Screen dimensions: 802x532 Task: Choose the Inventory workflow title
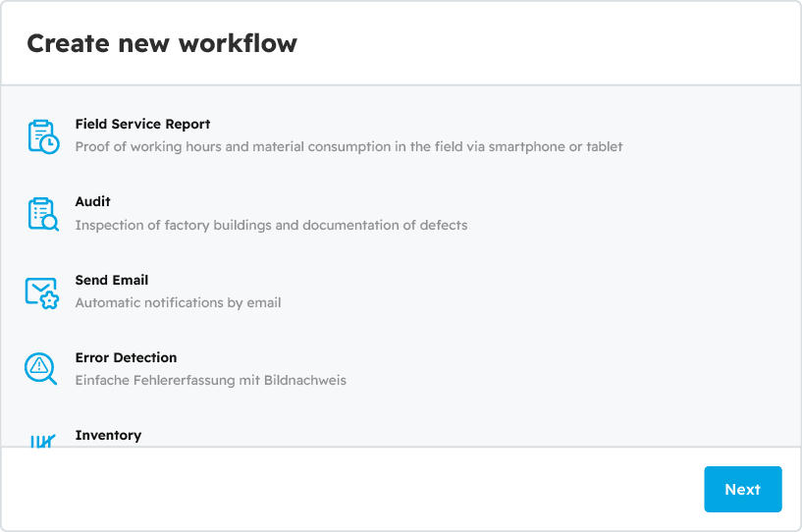click(x=108, y=435)
